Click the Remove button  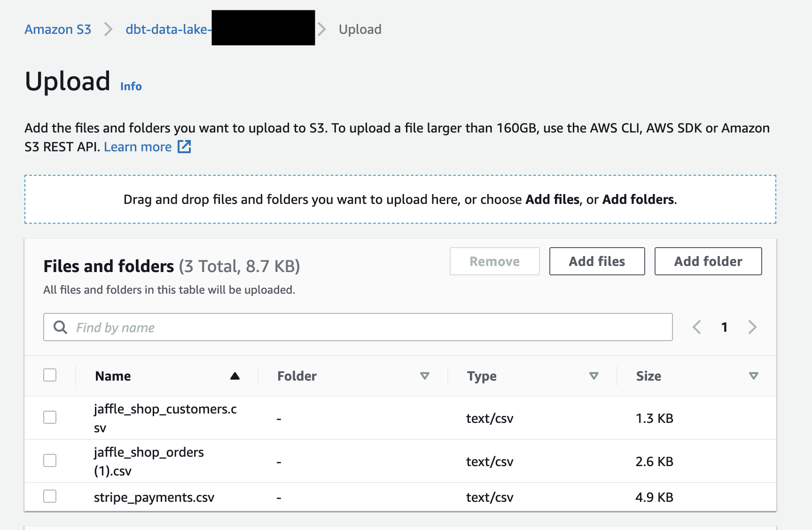coord(494,261)
